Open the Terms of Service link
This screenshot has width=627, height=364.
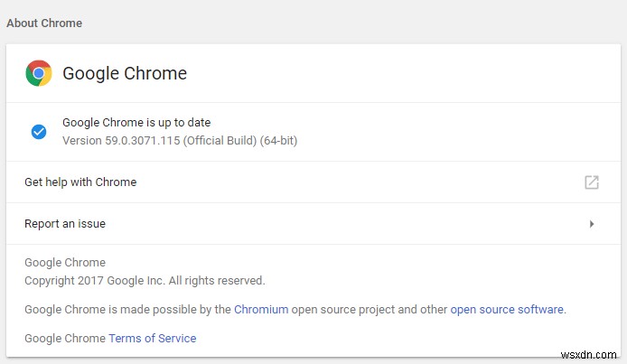pos(152,339)
